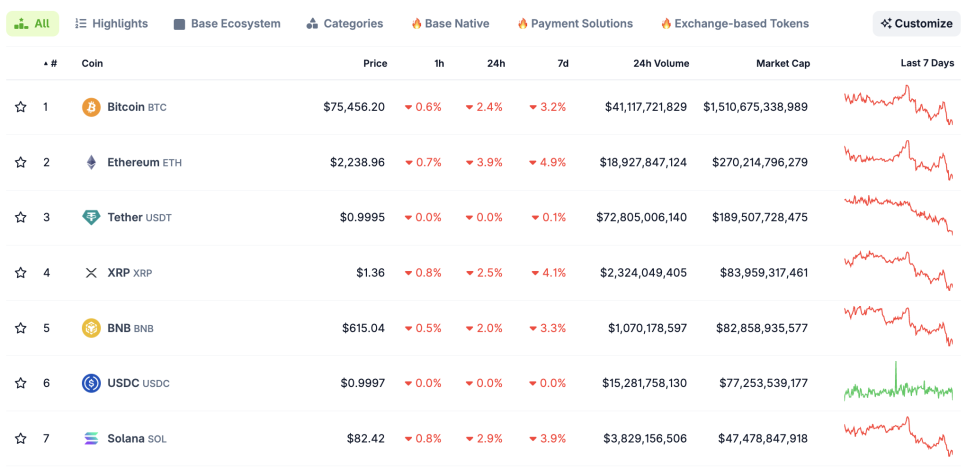Switch to the Highlights tab
Image resolution: width=966 pixels, height=469 pixels.
(x=111, y=23)
